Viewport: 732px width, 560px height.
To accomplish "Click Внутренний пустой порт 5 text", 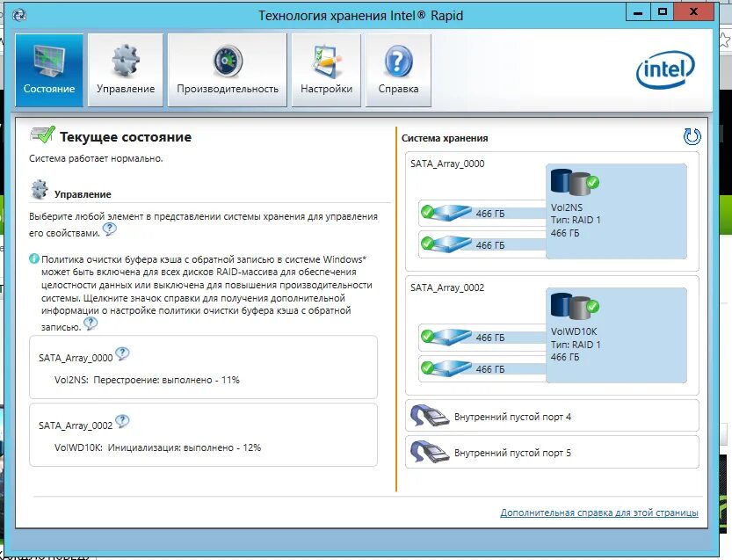I will [x=512, y=453].
